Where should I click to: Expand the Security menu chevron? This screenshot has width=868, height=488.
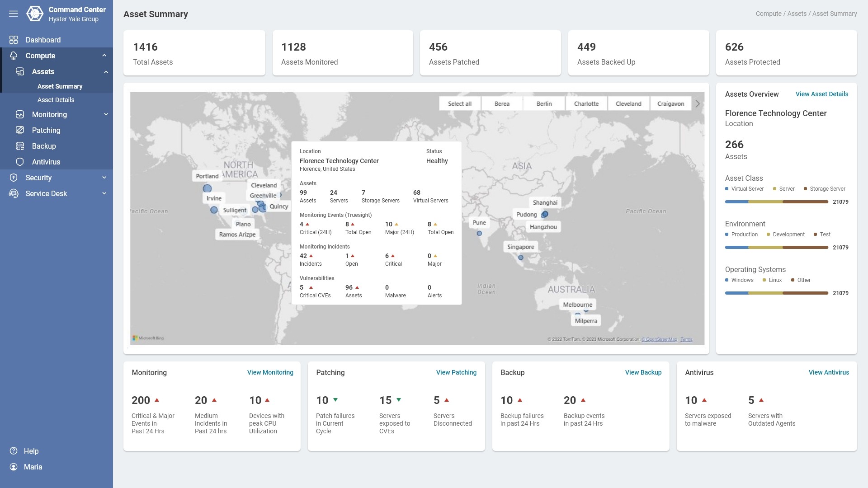104,178
